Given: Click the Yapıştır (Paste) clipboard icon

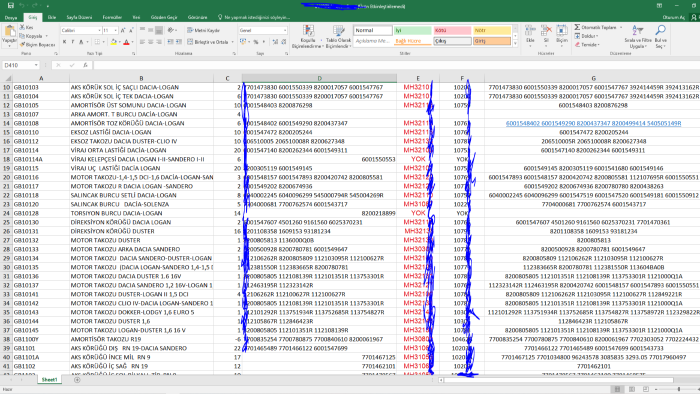Looking at the screenshot, I should click(9, 31).
